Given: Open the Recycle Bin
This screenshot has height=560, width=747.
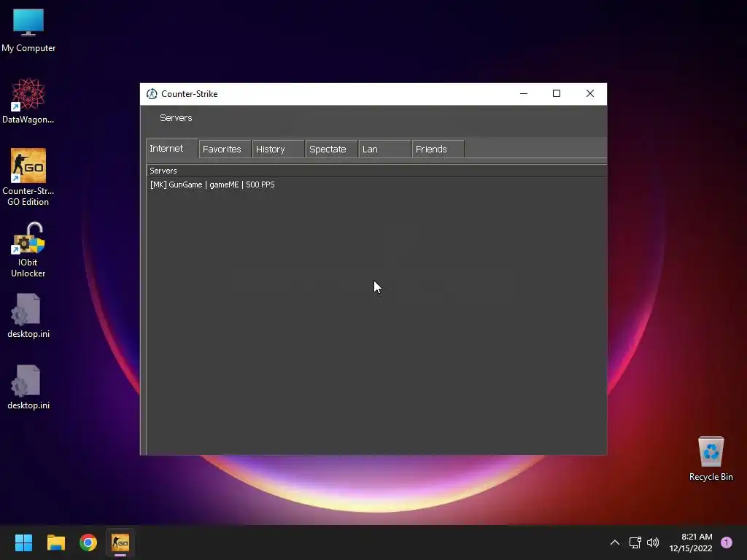Looking at the screenshot, I should coord(711,458).
